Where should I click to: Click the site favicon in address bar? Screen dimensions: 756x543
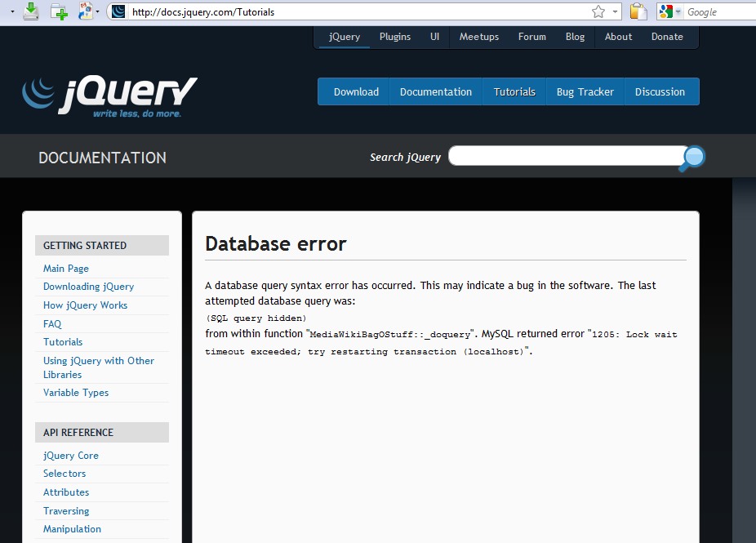[118, 11]
